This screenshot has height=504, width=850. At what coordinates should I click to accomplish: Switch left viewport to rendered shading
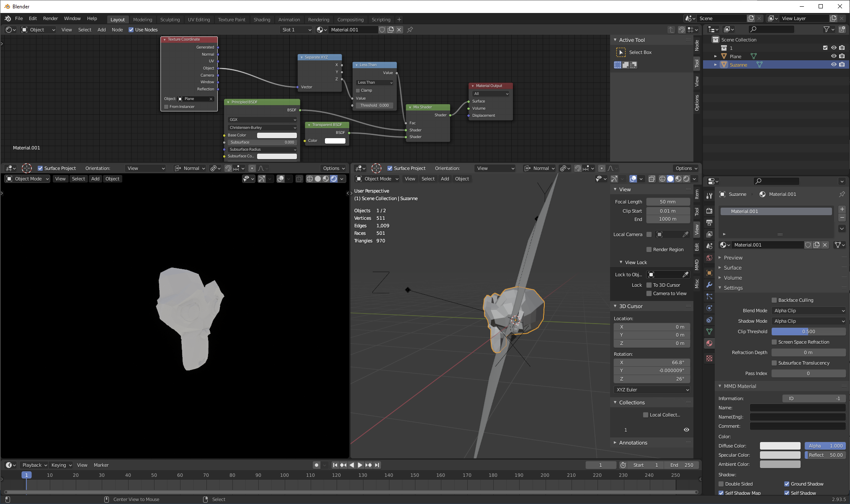point(334,179)
